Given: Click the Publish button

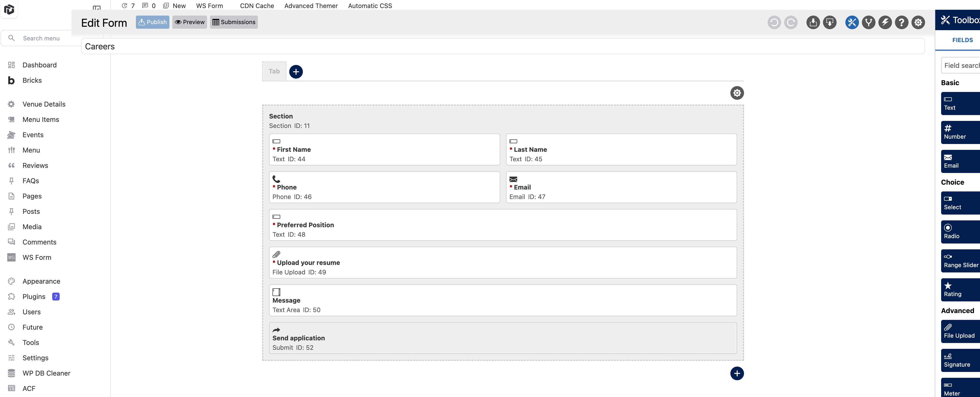Looking at the screenshot, I should coord(152,22).
